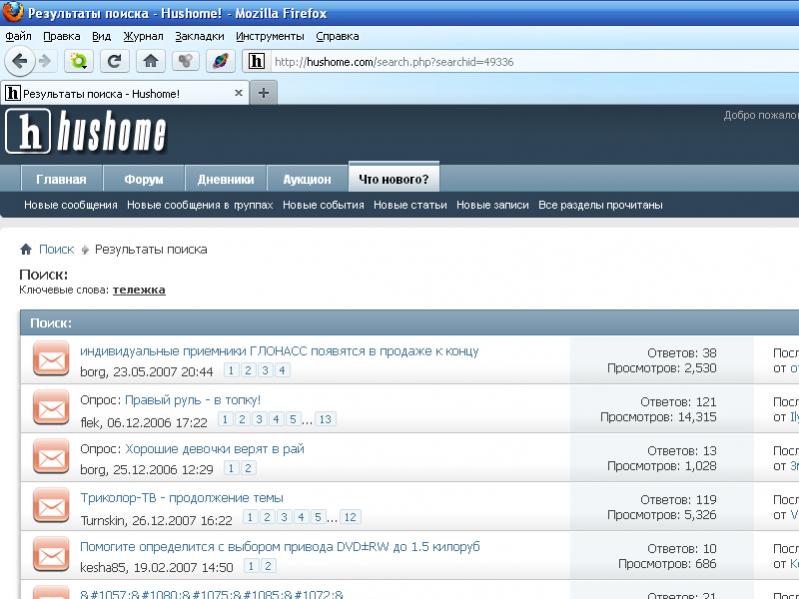This screenshot has width=799, height=599.
Task: Close the Hushome search results tab
Action: [x=238, y=93]
